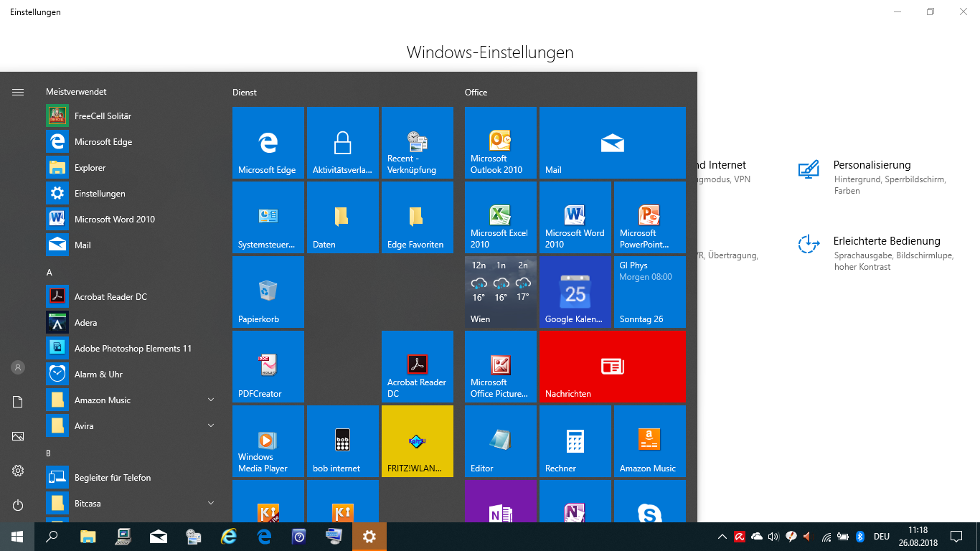Open Alarm & Uhr from app list

[132, 374]
